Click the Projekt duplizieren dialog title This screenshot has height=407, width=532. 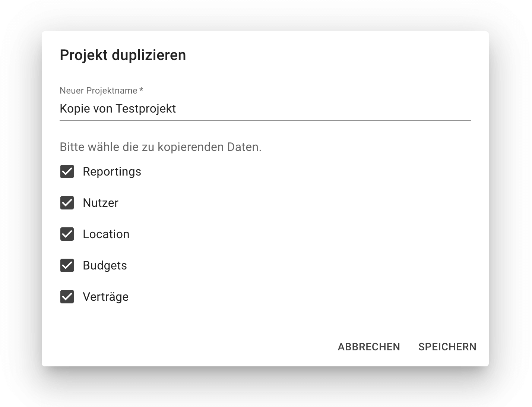point(123,55)
